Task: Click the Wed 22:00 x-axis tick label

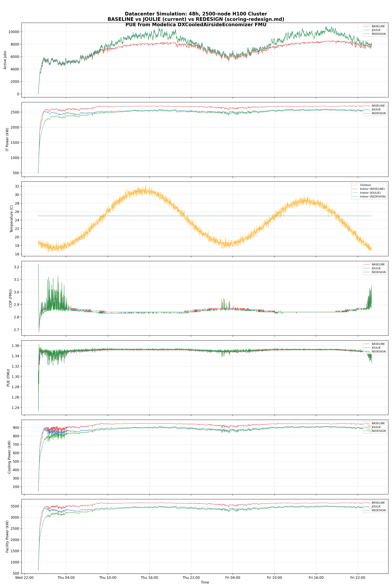Action: pos(24,577)
